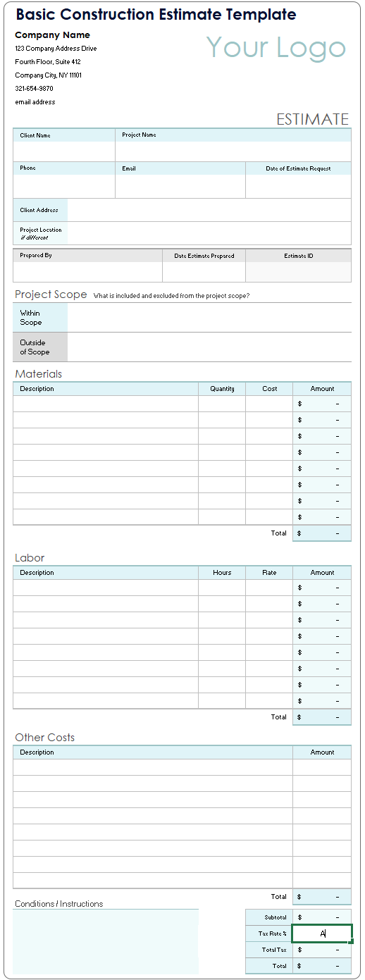Select the Other Costs 'Amount' header

point(323,752)
